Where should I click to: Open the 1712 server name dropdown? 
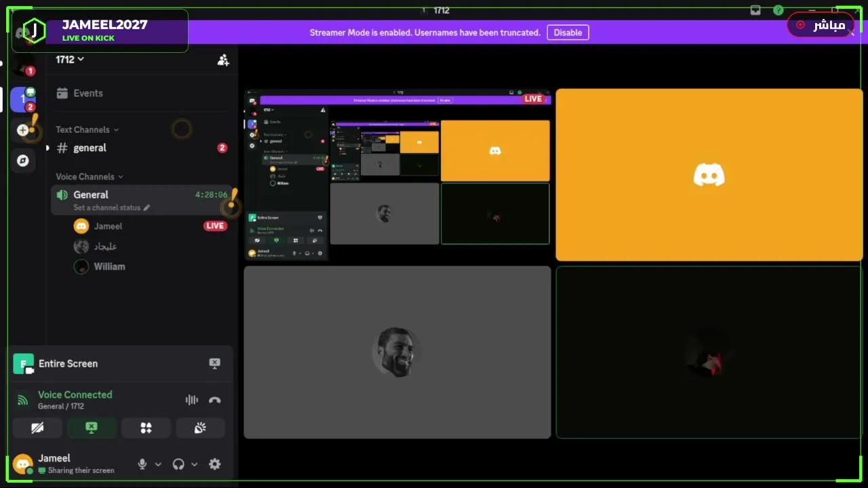tap(70, 60)
